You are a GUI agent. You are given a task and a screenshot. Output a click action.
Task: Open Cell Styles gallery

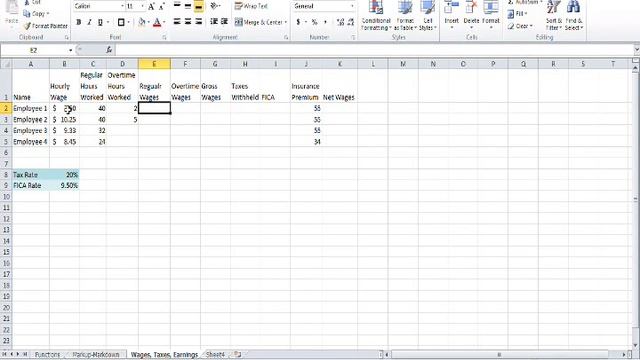pyautogui.click(x=427, y=16)
